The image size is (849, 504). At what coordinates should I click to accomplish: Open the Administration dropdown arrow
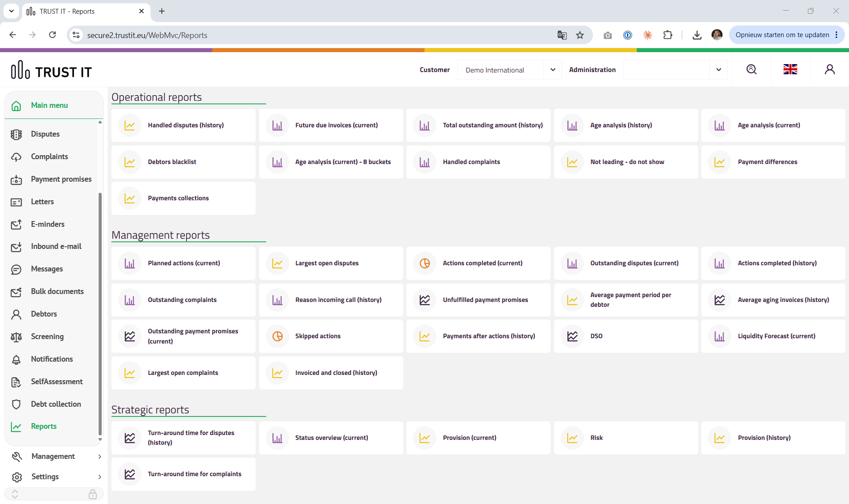pos(719,70)
